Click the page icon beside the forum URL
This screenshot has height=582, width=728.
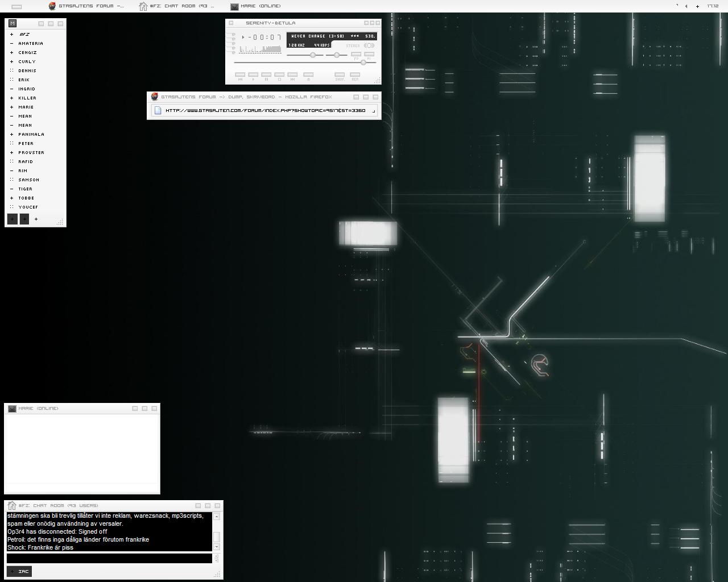[x=158, y=110]
